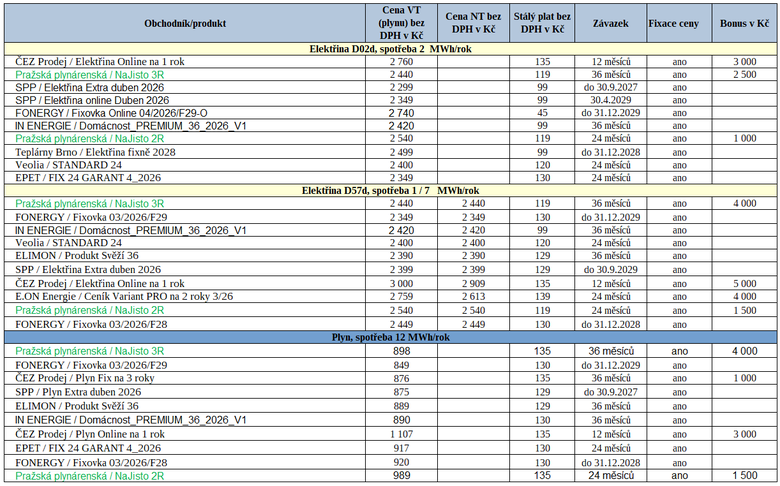Click bonus '4 000' in E.ON Energie row
The height and width of the screenshot is (486, 780).
[x=745, y=296]
